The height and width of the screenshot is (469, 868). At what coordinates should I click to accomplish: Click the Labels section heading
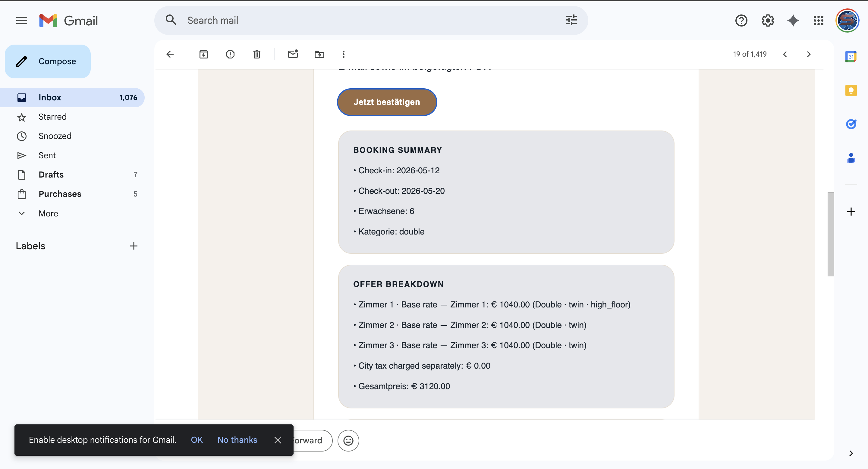30,246
